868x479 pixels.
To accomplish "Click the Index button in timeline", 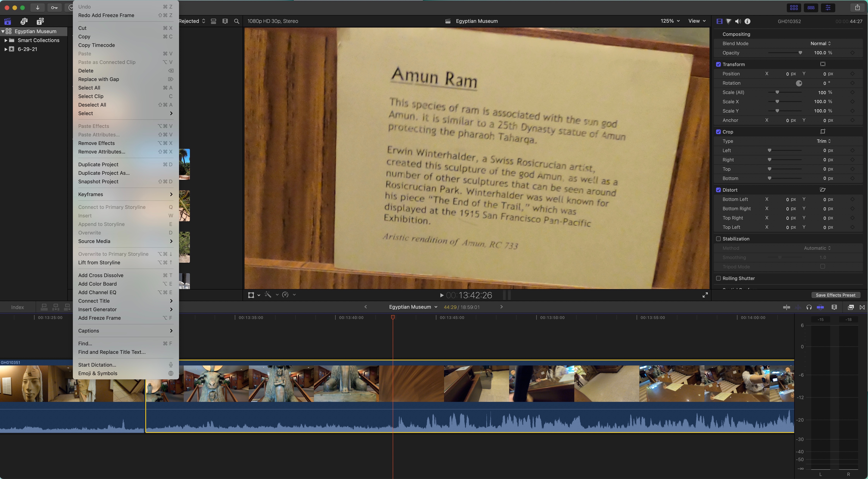I will pyautogui.click(x=17, y=307).
